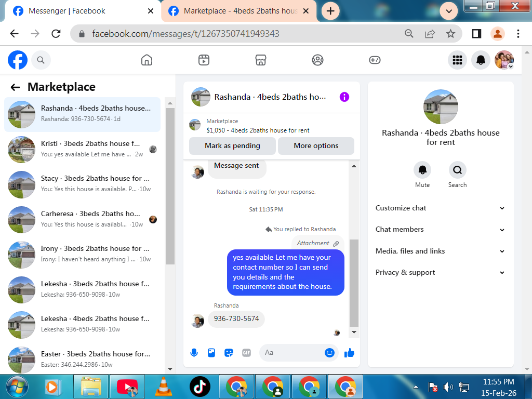Open Irony 3beds 2baths conversation

83,255
